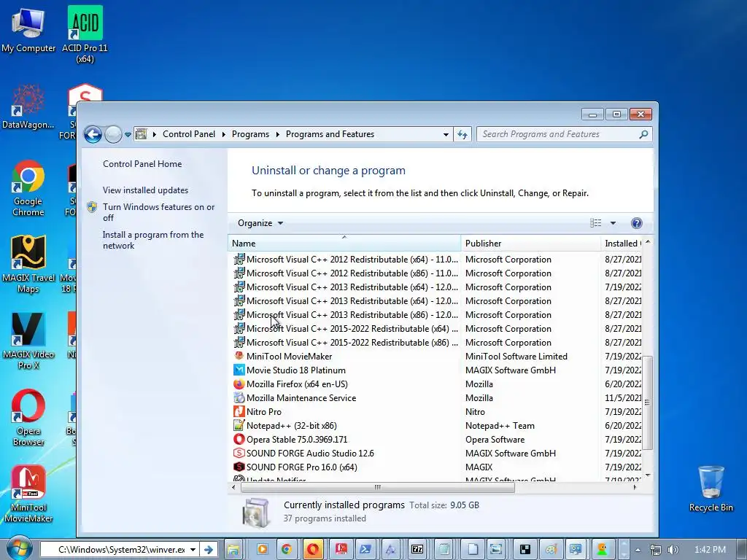Click the change view icon
This screenshot has width=747, height=560.
[595, 223]
